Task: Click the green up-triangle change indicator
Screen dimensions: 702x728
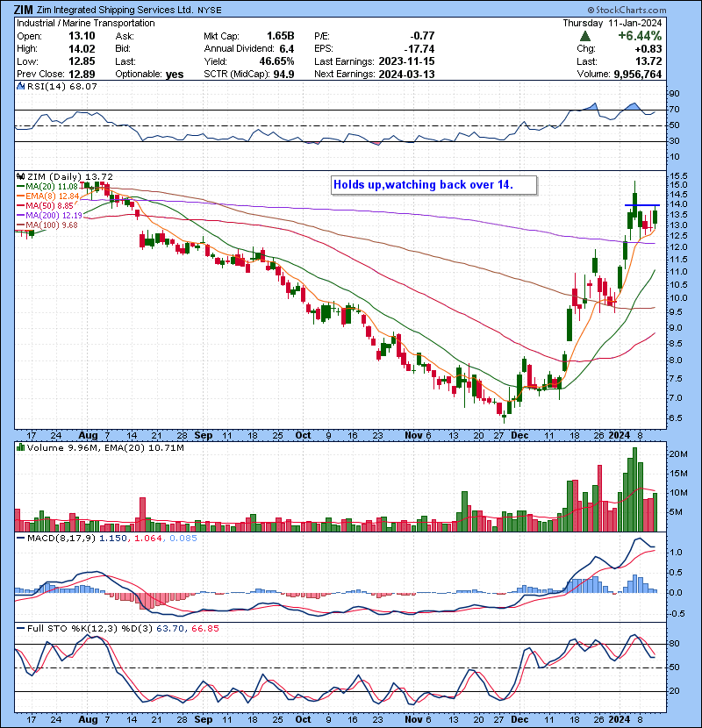Action: [x=585, y=36]
